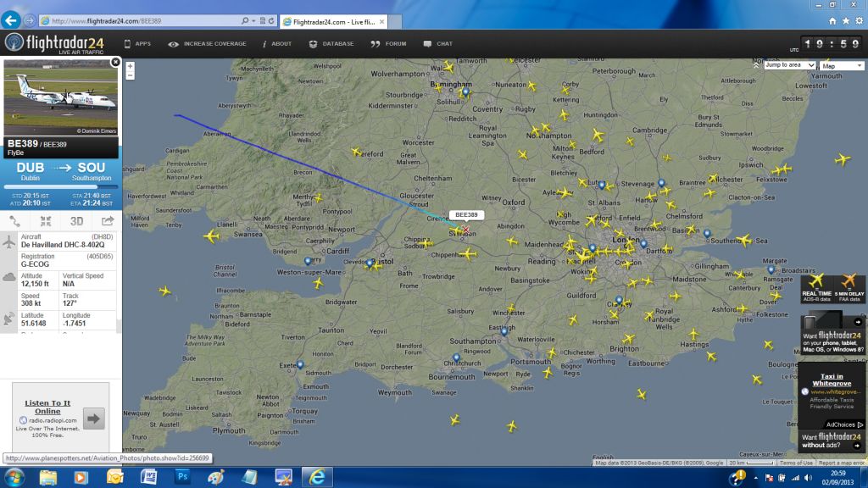Open Photoshop from the taskbar
This screenshot has height=488, width=868.
click(x=183, y=476)
